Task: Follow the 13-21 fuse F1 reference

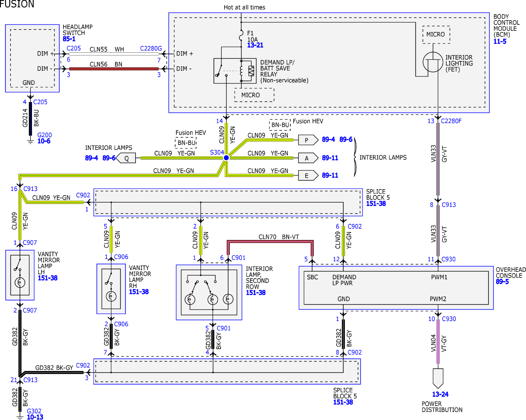Action: click(x=255, y=45)
